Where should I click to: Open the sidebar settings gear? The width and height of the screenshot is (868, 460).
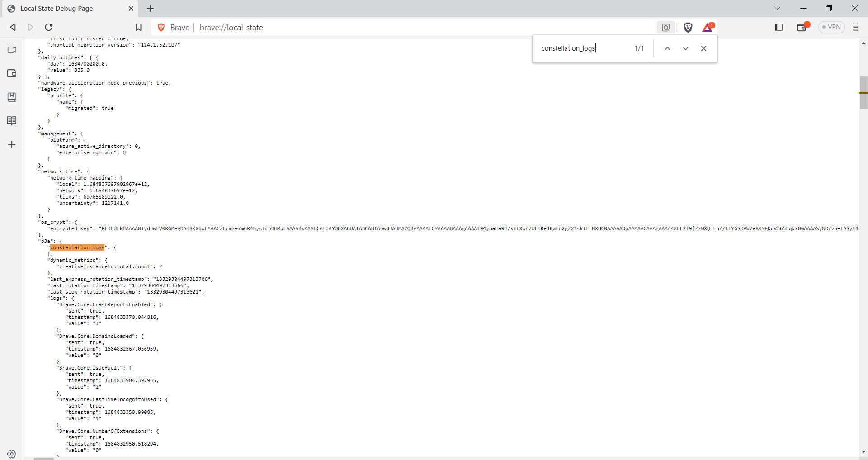point(12,454)
